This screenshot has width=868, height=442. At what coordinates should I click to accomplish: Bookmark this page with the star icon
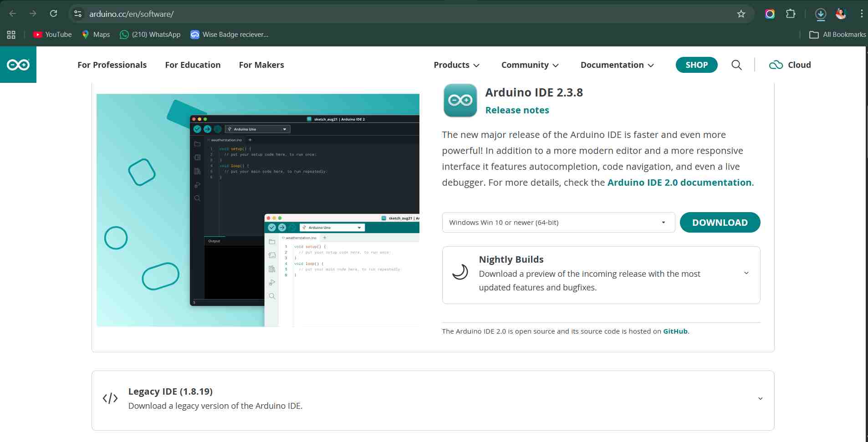coord(741,14)
